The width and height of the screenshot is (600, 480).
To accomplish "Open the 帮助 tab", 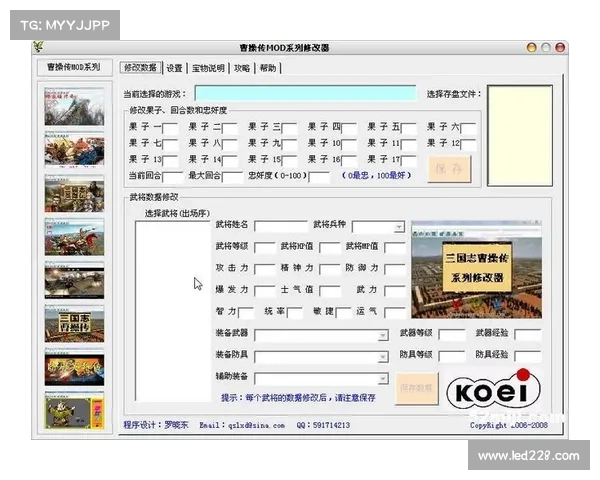I will pos(268,68).
